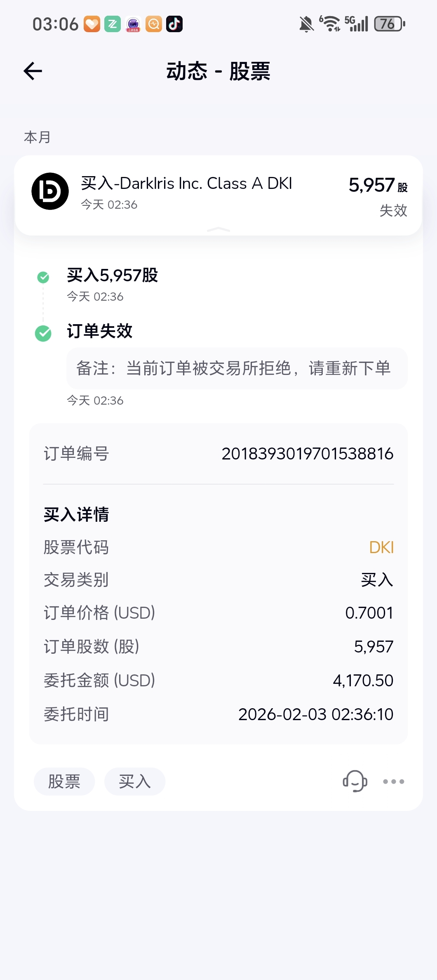Tap the green Z app status icon
Screen dimensions: 437x980
pos(113,24)
